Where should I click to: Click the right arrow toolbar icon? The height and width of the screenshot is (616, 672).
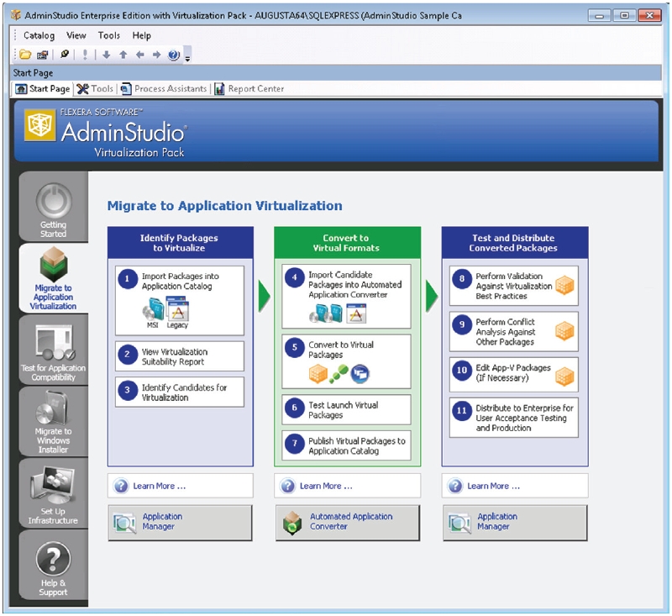pos(155,55)
